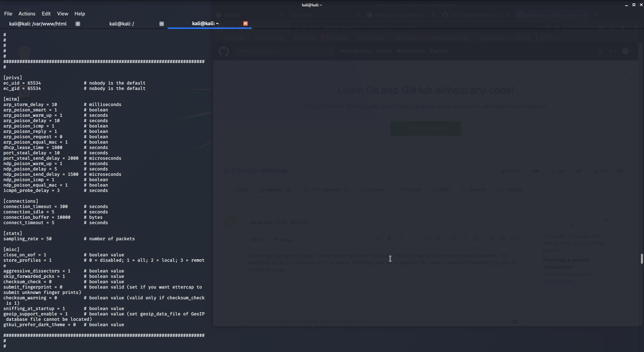Apply bold formatting to the issue text
The width and height of the screenshot is (644, 352).
390,239
